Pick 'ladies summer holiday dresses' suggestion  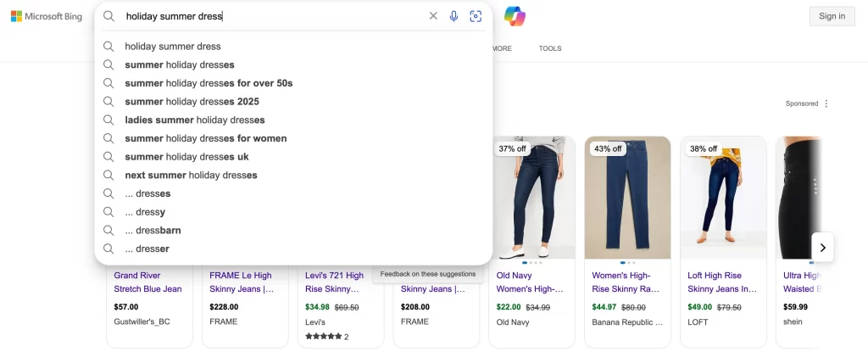pyautogui.click(x=293, y=120)
